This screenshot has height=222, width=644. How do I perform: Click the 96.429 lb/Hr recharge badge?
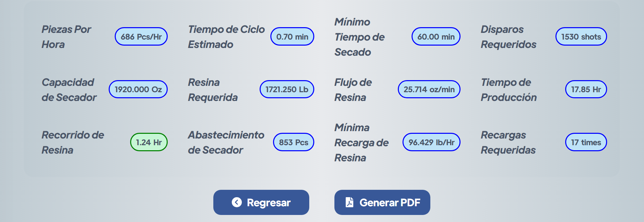pyautogui.click(x=431, y=142)
